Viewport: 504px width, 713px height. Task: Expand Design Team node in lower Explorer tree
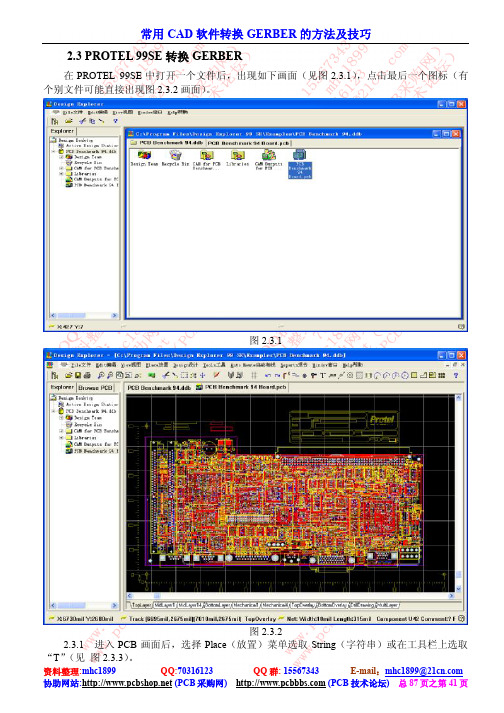click(61, 417)
